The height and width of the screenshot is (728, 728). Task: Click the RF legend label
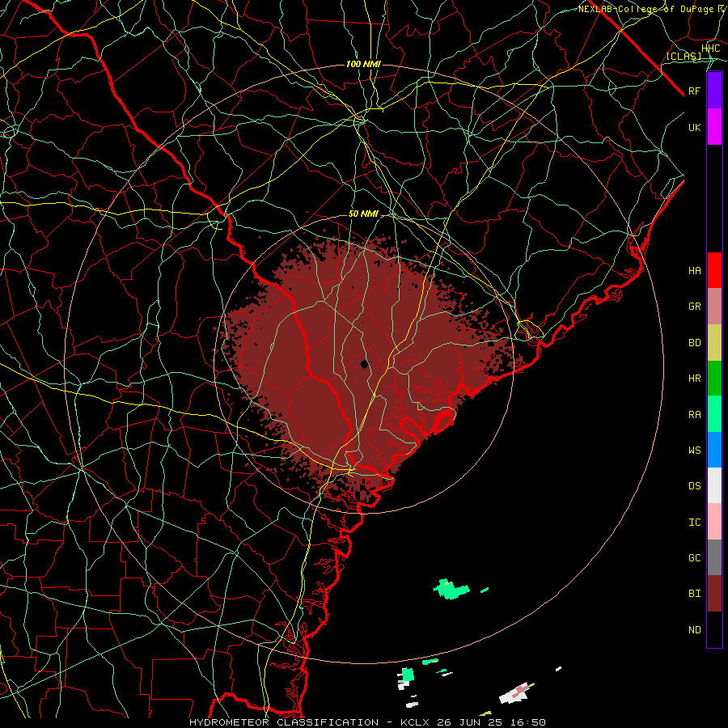coord(695,91)
